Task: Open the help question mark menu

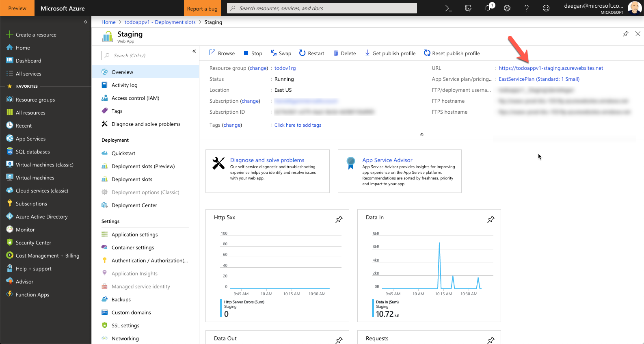Action: click(x=527, y=8)
